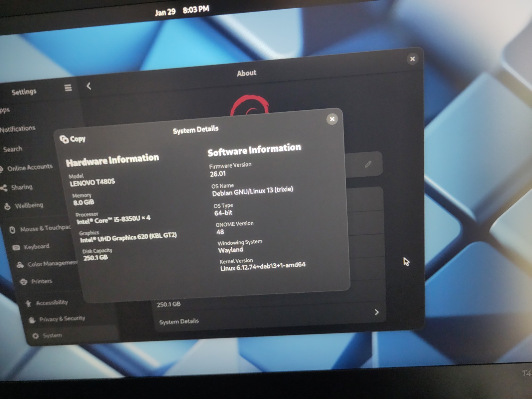Click the firmware version 26.01 value
The height and width of the screenshot is (399, 532).
click(x=217, y=174)
